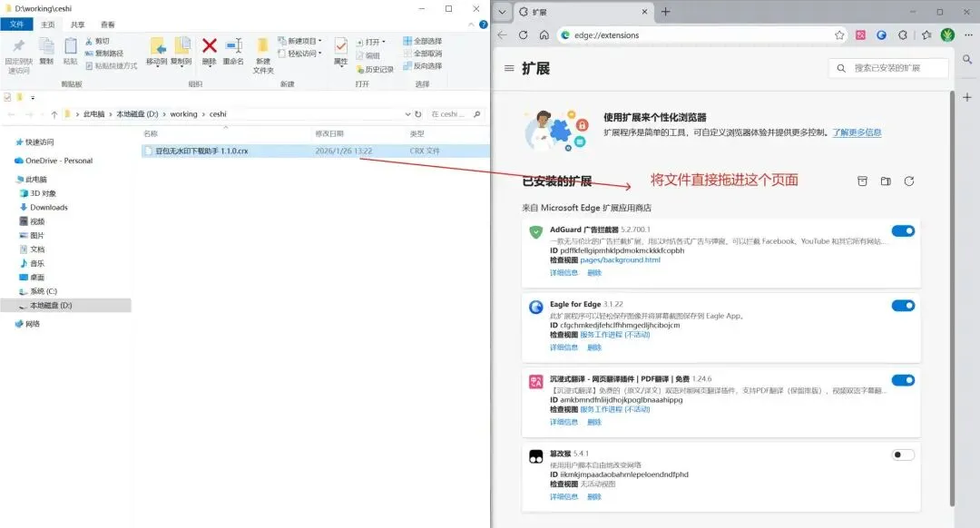Expand Explorer address bar history dropdown
Image resolution: width=980 pixels, height=528 pixels.
coord(407,114)
